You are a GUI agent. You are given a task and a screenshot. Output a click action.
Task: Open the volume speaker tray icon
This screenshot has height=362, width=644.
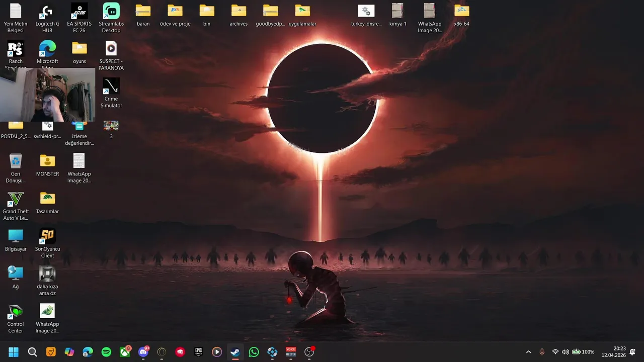(x=566, y=352)
